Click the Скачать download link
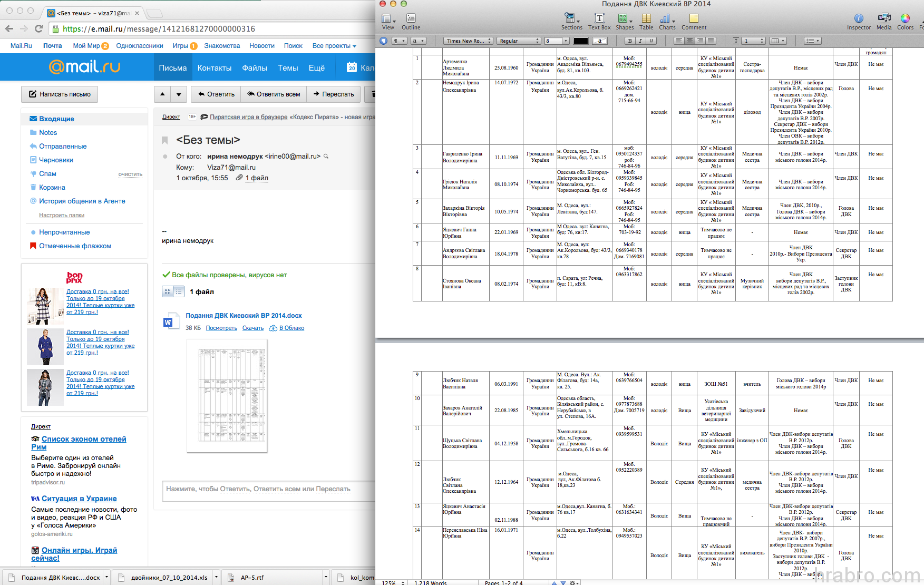Image resolution: width=924 pixels, height=585 pixels. (253, 328)
